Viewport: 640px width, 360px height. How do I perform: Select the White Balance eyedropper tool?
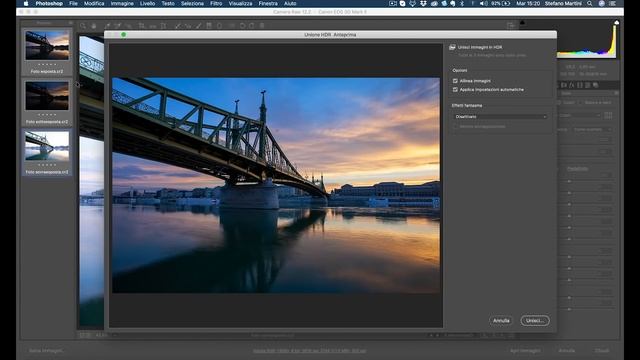[x=107, y=26]
